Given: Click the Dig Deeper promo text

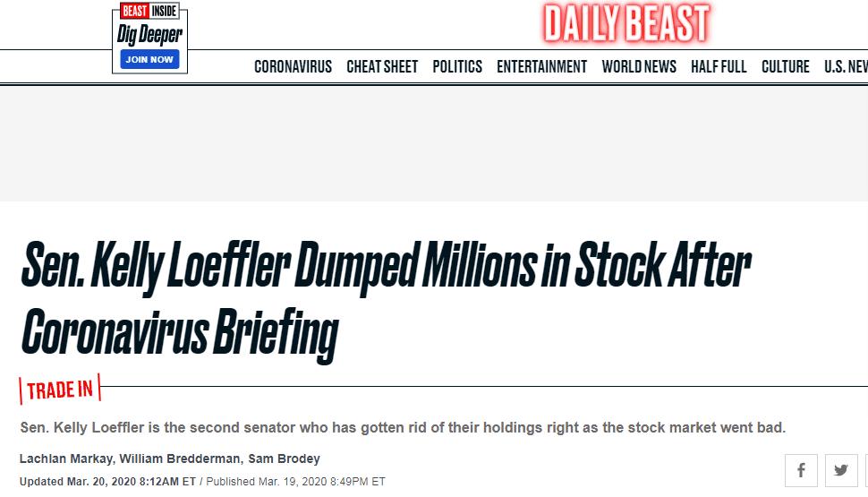Looking at the screenshot, I should coord(149,35).
